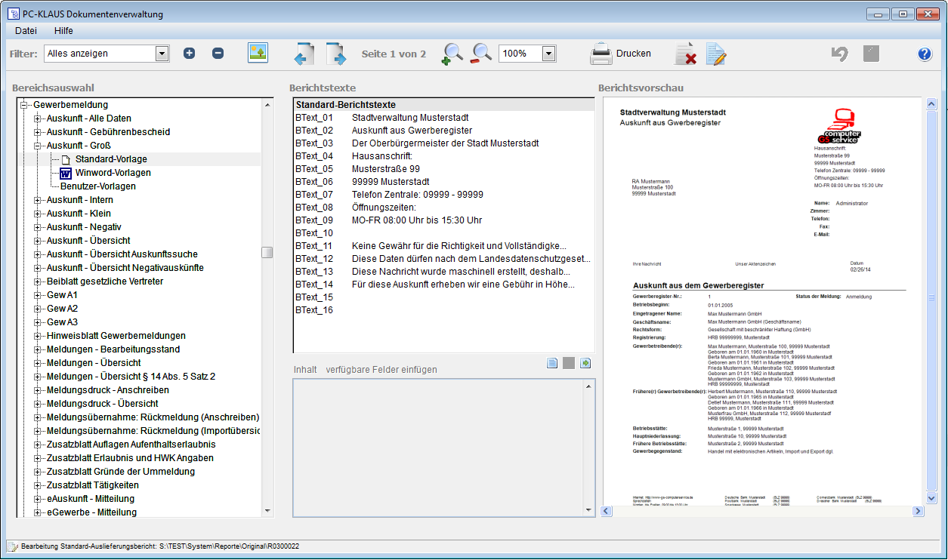Open the Datei menu
The image size is (948, 560).
coord(26,31)
